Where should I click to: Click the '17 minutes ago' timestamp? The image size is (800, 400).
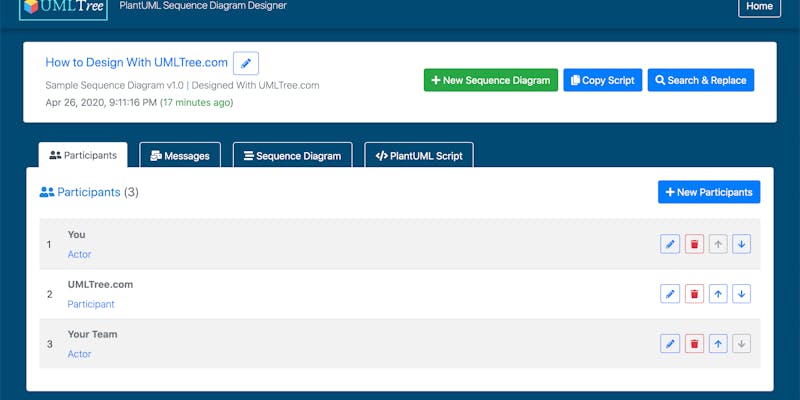[x=196, y=103]
